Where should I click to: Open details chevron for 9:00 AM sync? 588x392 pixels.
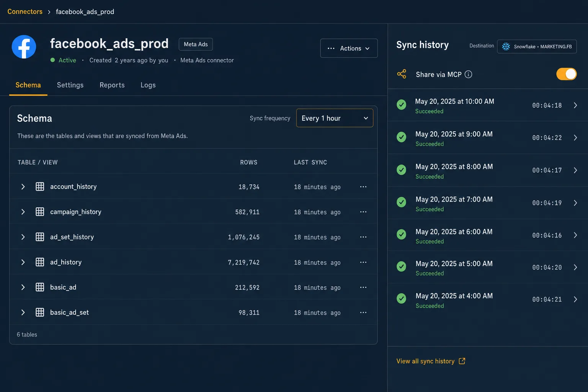(x=575, y=137)
